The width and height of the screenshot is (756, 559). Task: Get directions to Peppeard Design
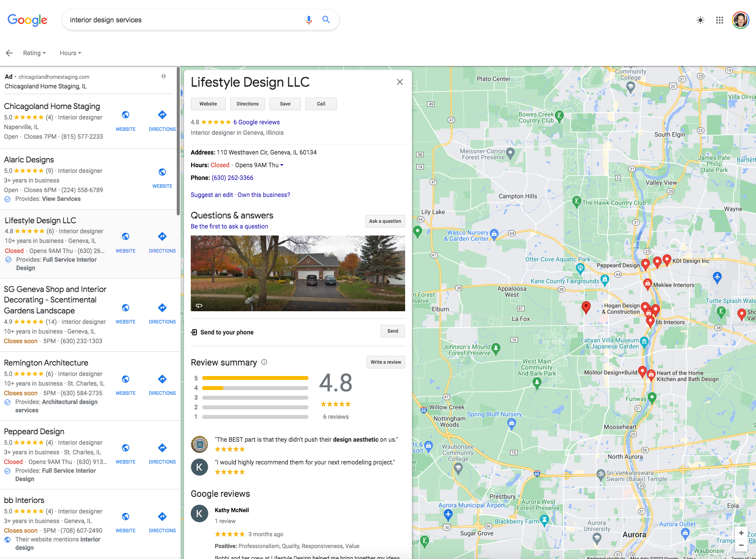point(162,448)
